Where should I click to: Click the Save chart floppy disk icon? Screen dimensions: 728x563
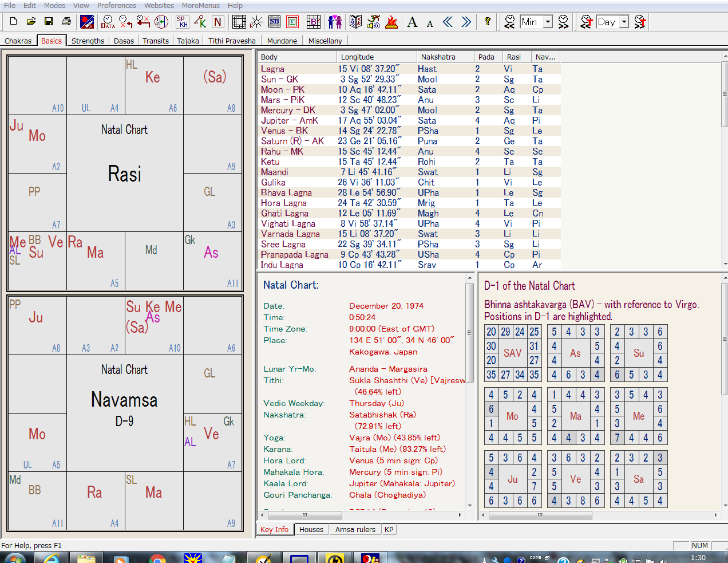(x=49, y=22)
